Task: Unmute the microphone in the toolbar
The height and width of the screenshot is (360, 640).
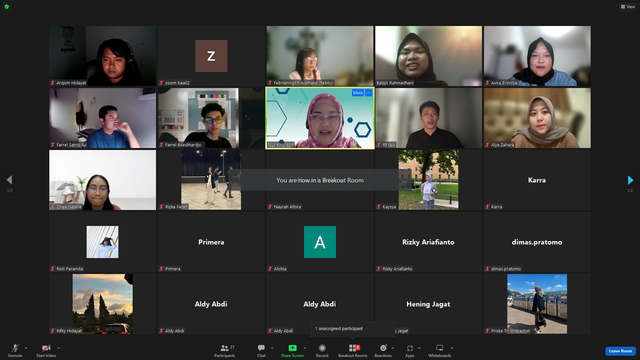Action: click(15, 350)
